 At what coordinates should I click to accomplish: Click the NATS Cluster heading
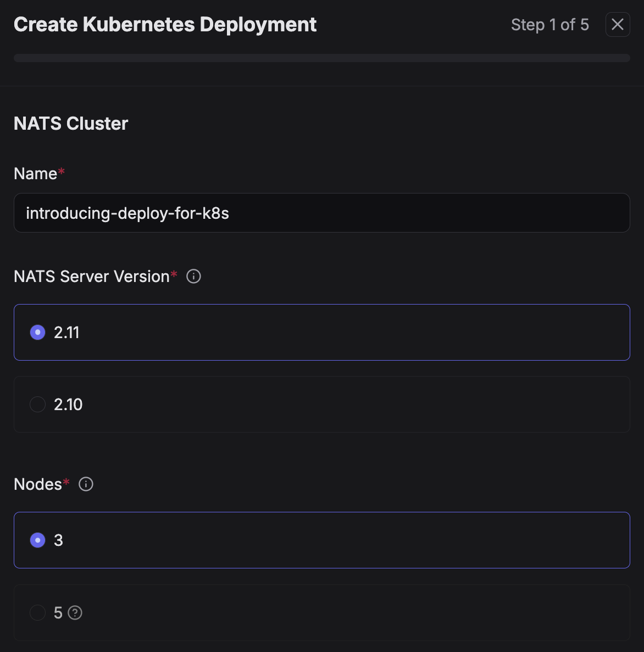(71, 124)
